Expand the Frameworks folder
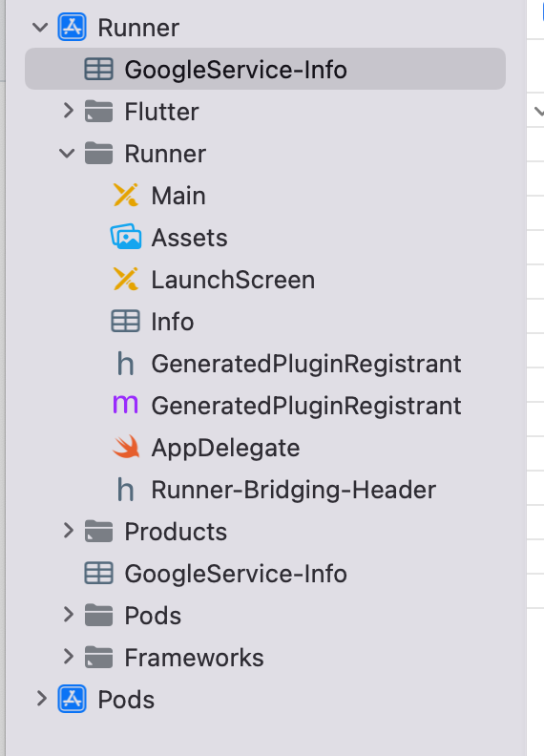 click(x=69, y=657)
